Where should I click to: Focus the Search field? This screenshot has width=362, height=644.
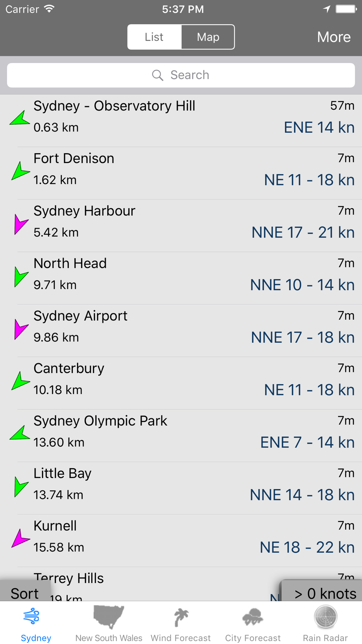pos(181,75)
